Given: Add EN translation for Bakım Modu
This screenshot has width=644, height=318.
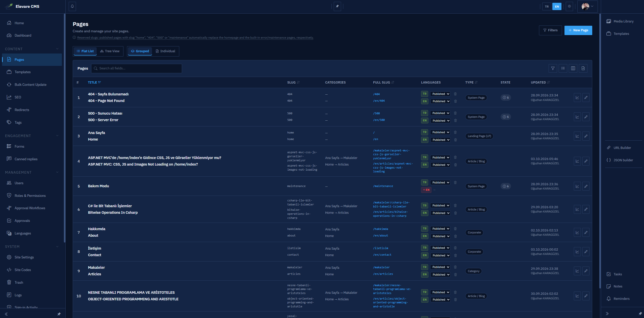Looking at the screenshot, I should (426, 190).
